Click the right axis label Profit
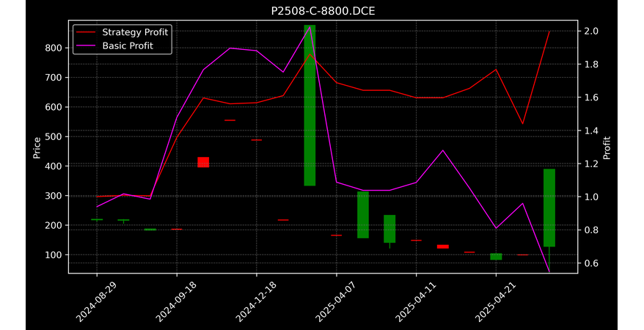The height and width of the screenshot is (330, 644). (607, 147)
